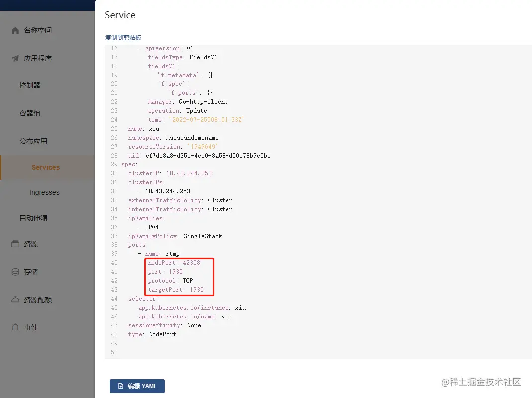Click the home icon beside 名称空间
532x398 pixels.
pos(15,30)
